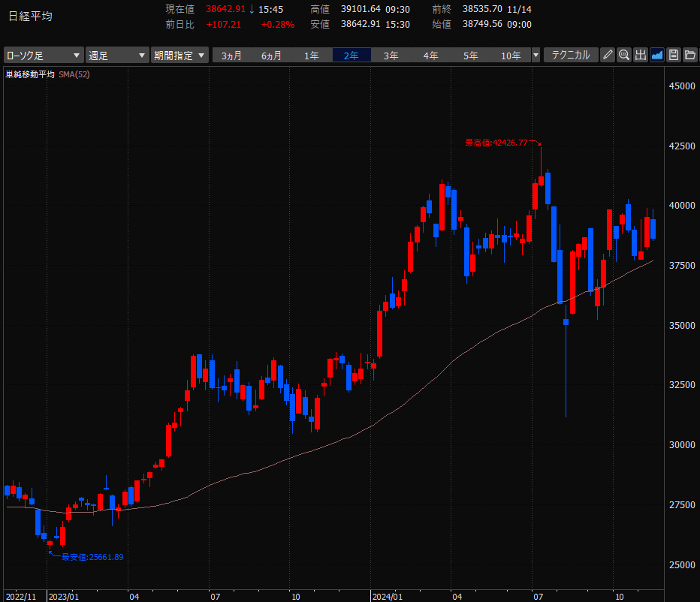
Task: Open the 期間指定 period dropdown
Action: coord(180,56)
